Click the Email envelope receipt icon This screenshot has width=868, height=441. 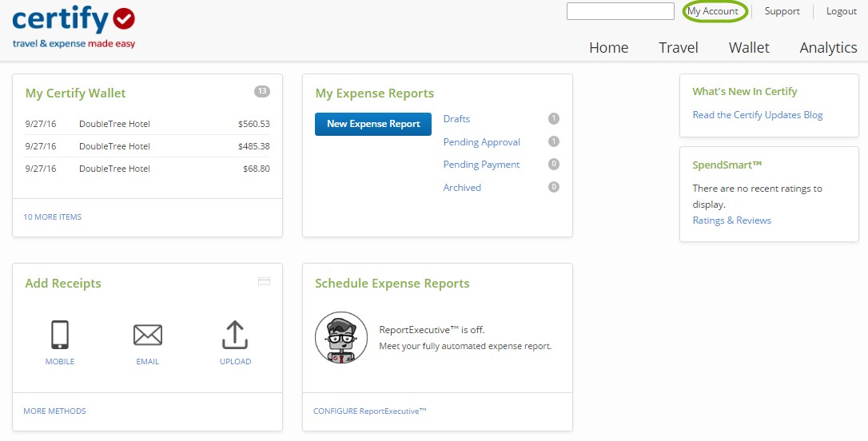[148, 336]
